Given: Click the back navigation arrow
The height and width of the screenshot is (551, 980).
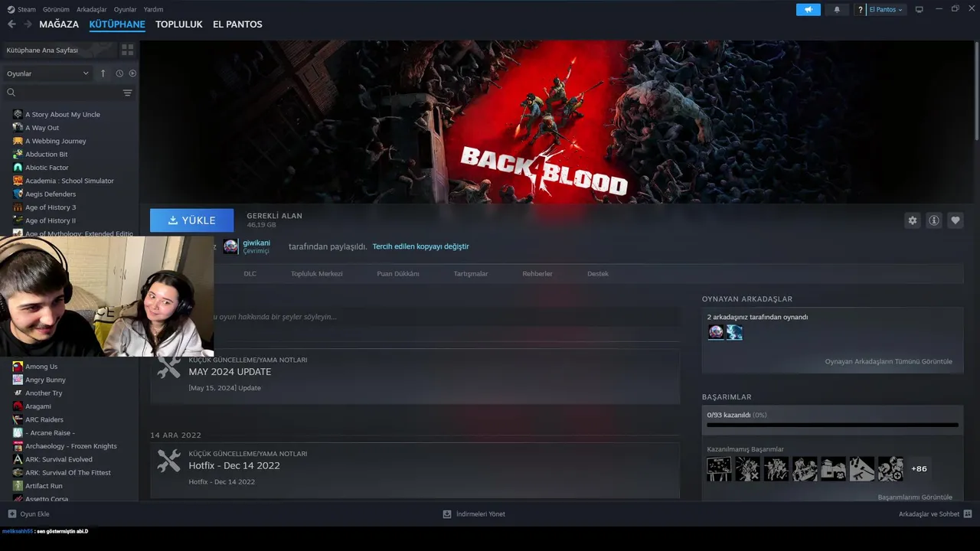Looking at the screenshot, I should [11, 24].
